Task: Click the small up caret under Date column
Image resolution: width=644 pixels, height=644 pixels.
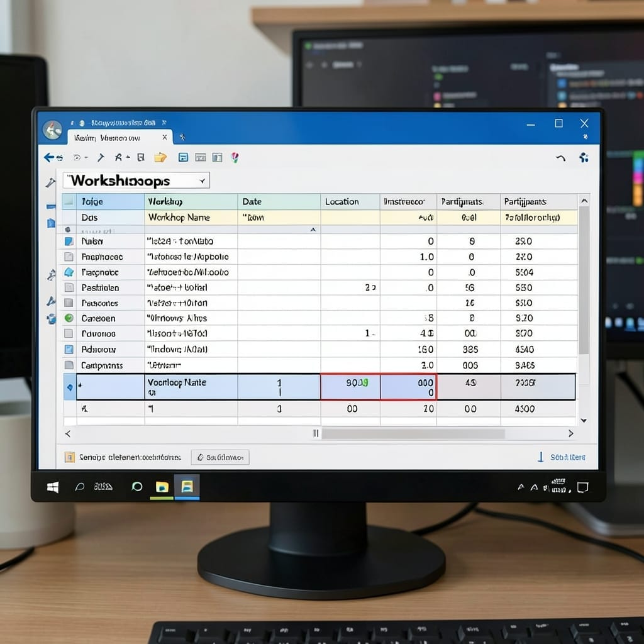Action: 313,230
